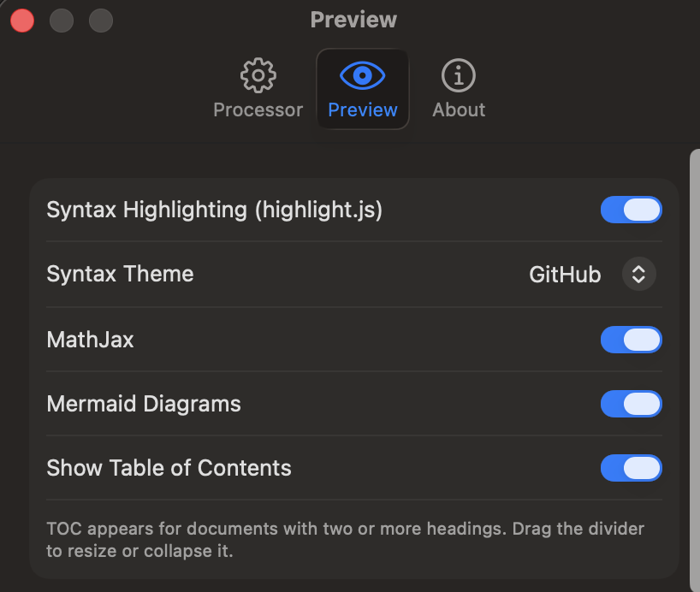This screenshot has height=592, width=700.
Task: Turn off the MathJax toggle
Action: click(632, 340)
